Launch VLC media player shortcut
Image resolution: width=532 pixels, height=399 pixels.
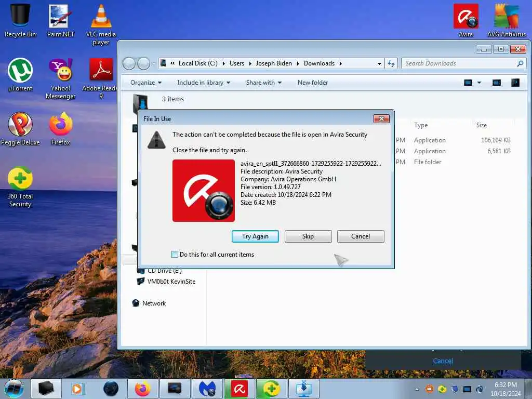click(x=101, y=24)
